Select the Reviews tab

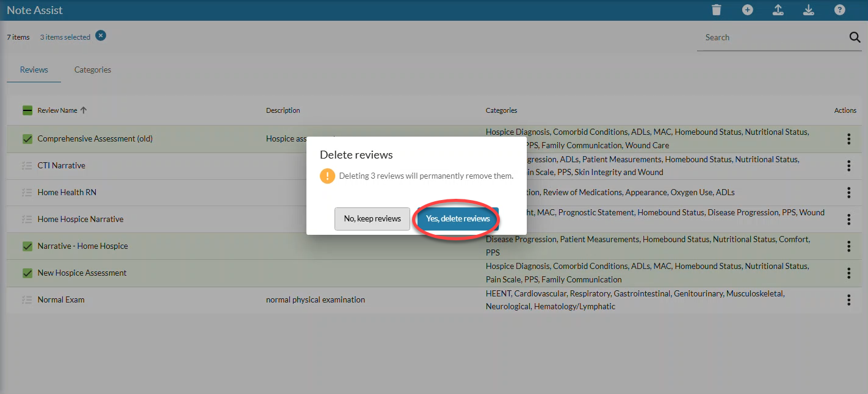click(34, 70)
